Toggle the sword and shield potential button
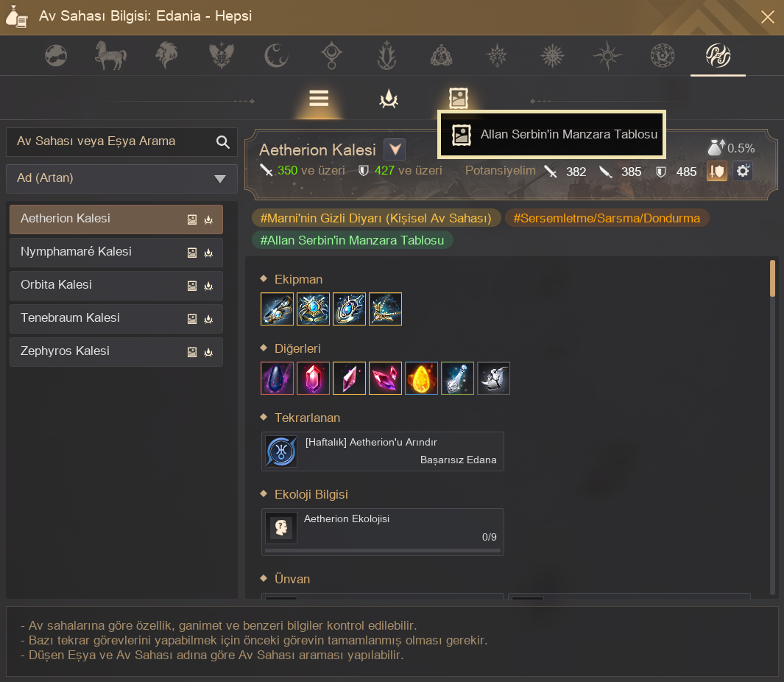This screenshot has width=784, height=682. [716, 171]
